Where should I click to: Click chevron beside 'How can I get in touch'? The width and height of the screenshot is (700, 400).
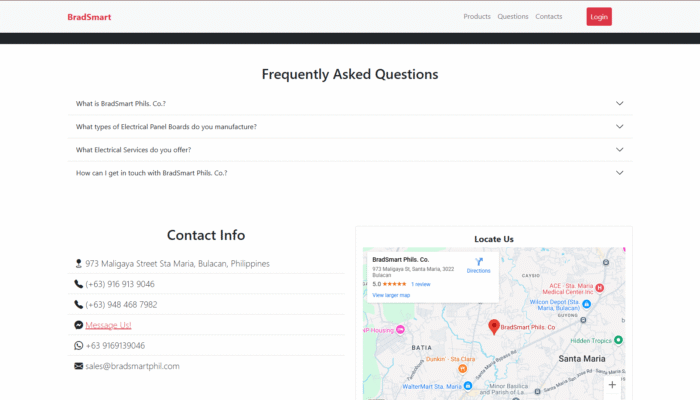(x=620, y=173)
